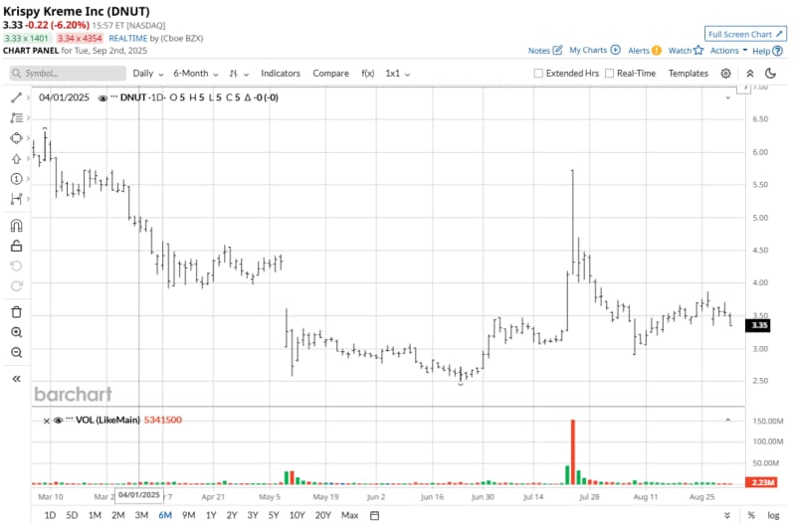
Task: Open the 6-Month period dropdown
Action: [x=195, y=74]
